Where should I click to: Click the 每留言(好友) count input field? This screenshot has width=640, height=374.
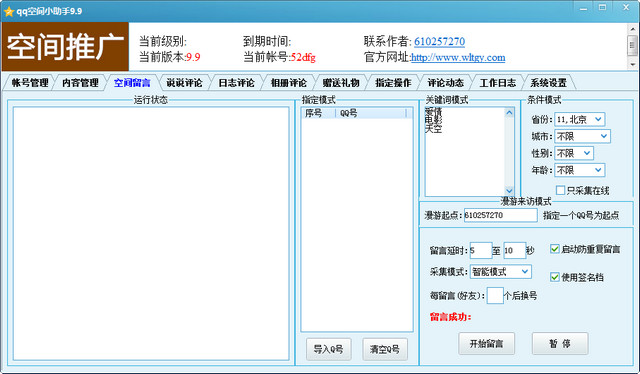495,295
